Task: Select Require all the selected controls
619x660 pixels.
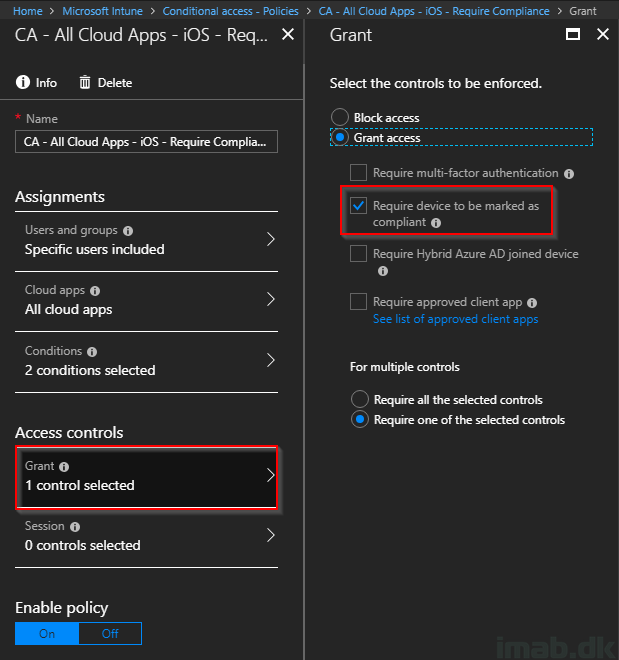Action: click(360, 399)
